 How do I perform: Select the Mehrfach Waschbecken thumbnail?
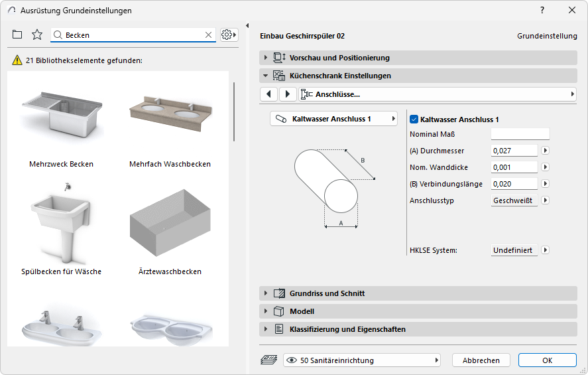click(170, 113)
